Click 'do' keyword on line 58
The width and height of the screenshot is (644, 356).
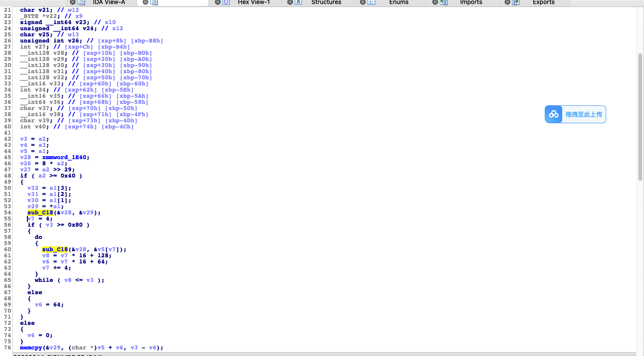pos(38,237)
